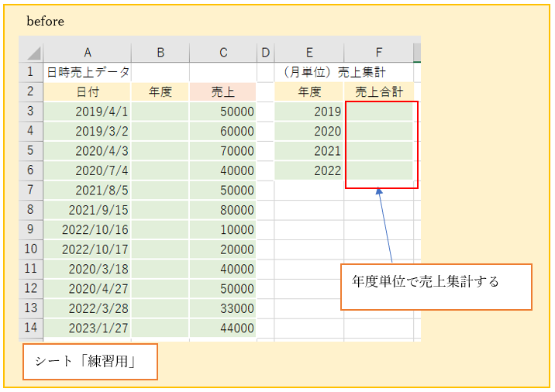This screenshot has height=392, width=555.
Task: Select empty 売上合計 cell beside 2019
Action: (379, 112)
